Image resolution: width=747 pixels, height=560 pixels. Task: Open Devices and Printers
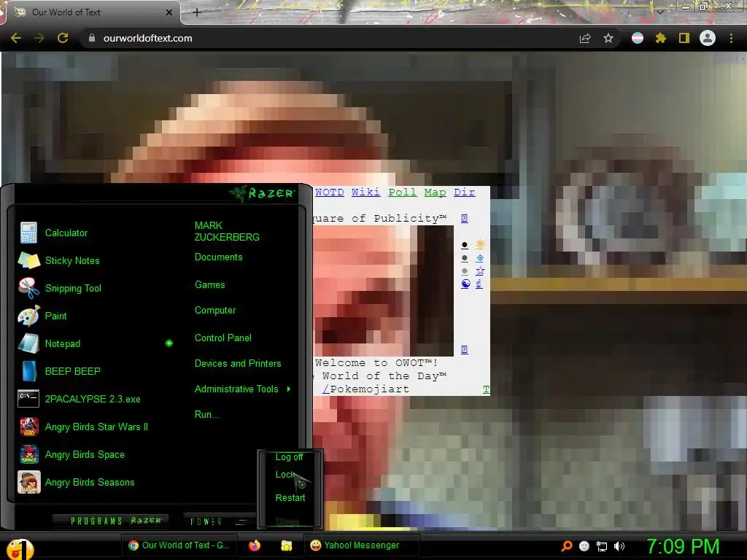(238, 363)
